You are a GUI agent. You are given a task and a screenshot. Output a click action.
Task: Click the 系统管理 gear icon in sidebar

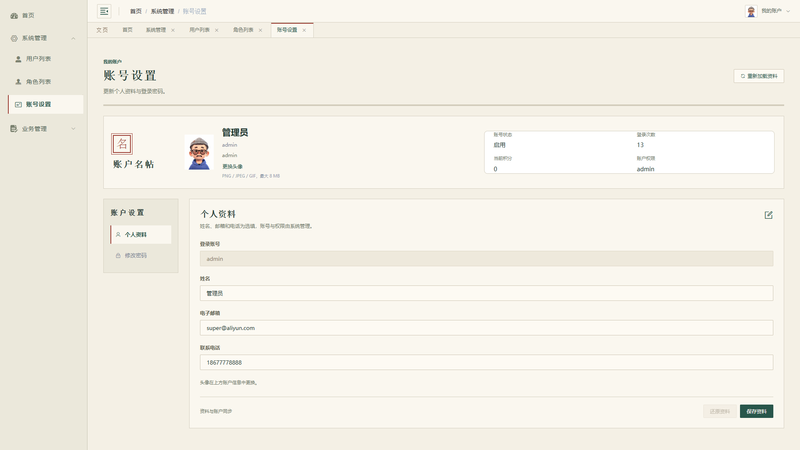[x=14, y=38]
